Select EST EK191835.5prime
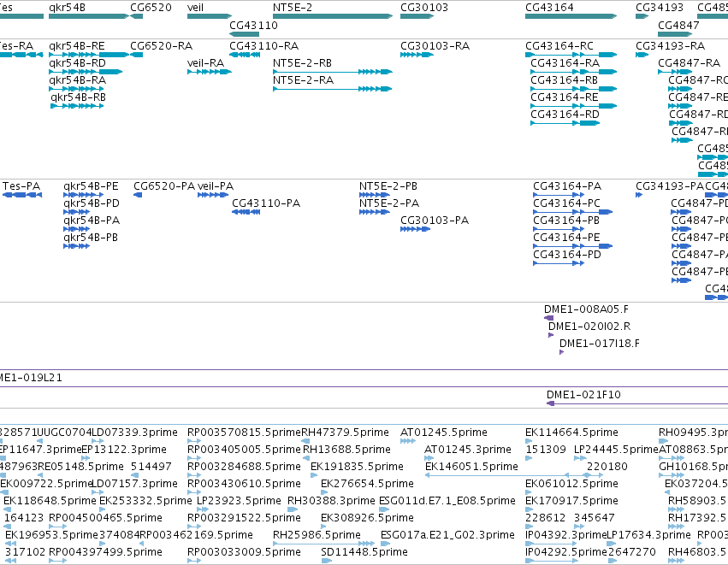The width and height of the screenshot is (728, 565). (x=316, y=475)
